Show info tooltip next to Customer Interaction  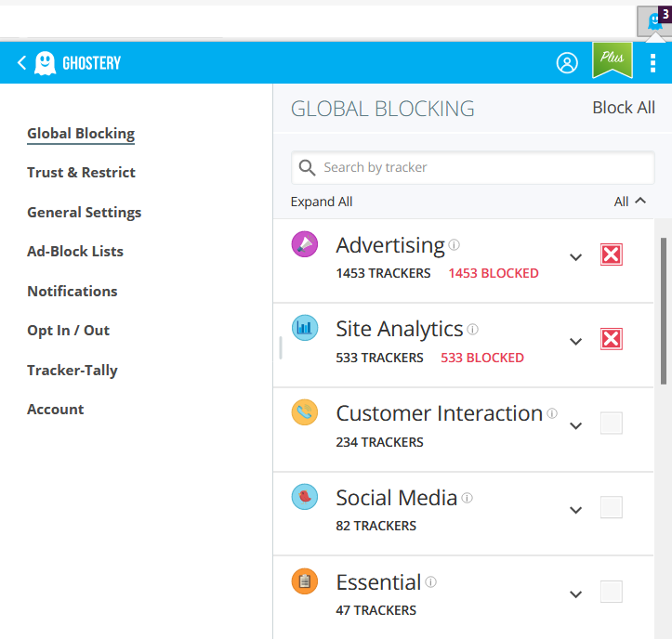pyautogui.click(x=552, y=413)
